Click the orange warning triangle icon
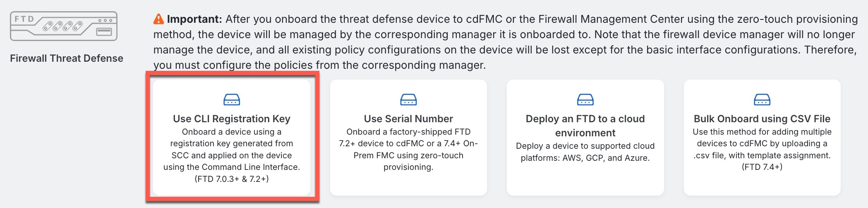 [x=158, y=19]
